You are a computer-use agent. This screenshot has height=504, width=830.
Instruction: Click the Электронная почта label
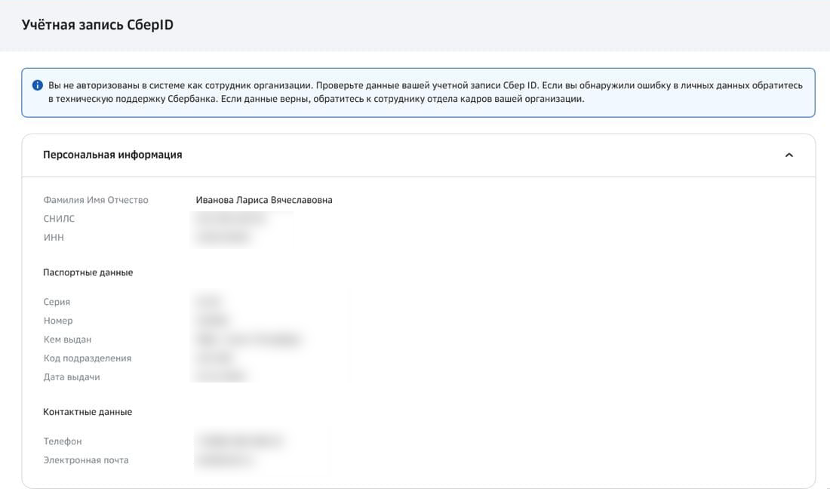tap(86, 460)
